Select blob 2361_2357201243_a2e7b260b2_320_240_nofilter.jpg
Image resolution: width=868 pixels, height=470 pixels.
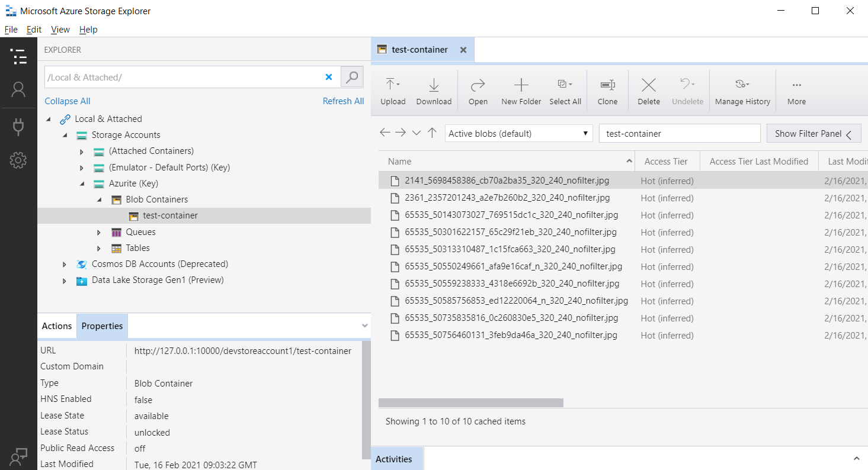point(507,198)
